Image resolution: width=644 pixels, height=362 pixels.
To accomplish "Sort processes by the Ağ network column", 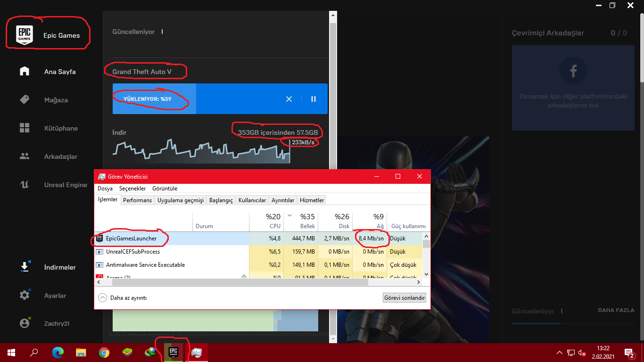I will (370, 221).
